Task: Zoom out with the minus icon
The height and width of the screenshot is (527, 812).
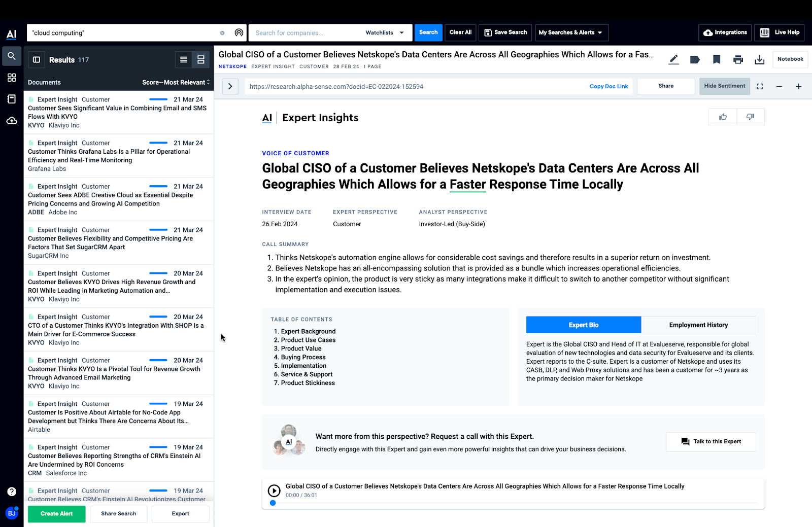Action: [779, 87]
